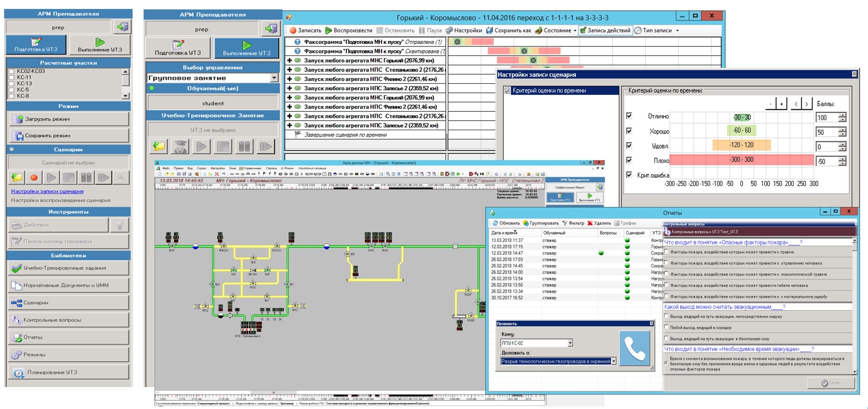868x409 pixels.
Task: Click the Сохранить режим button
Action: 69,136
